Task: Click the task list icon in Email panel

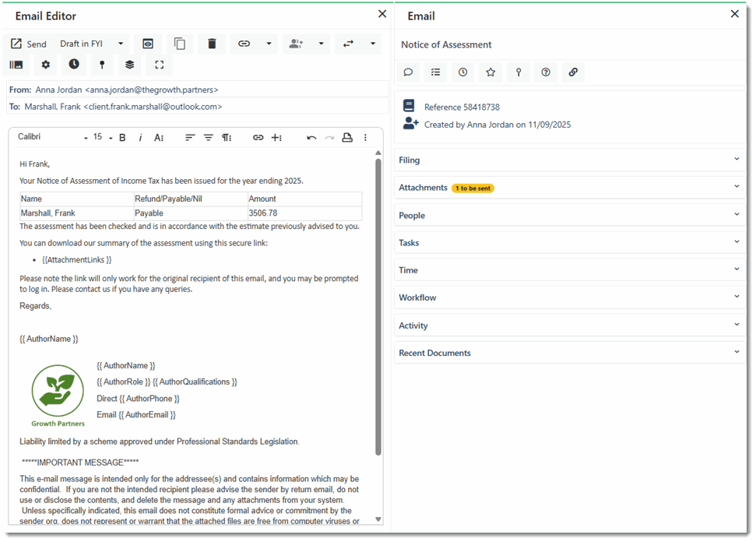Action: click(x=435, y=72)
